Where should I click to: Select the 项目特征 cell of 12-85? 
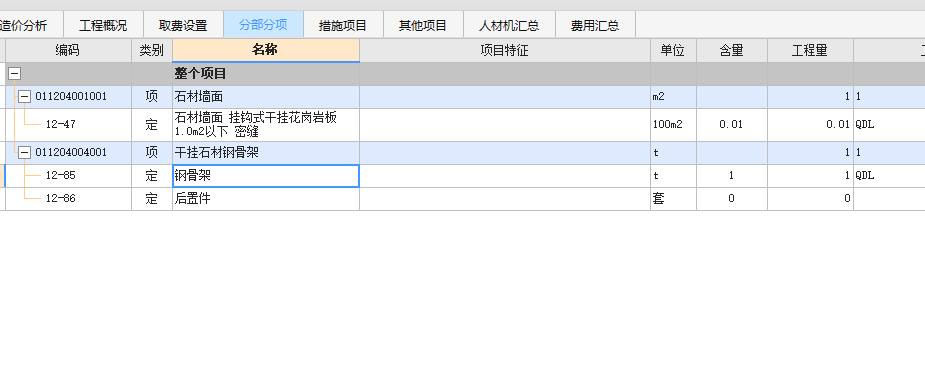pyautogui.click(x=505, y=176)
